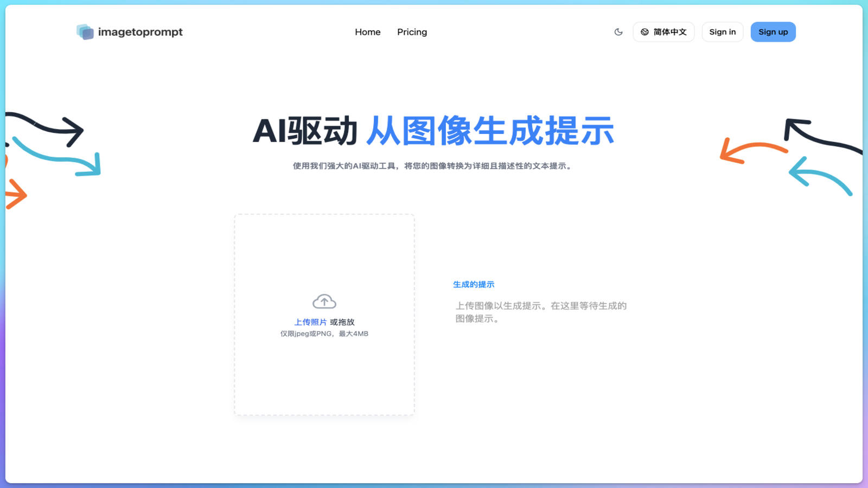Click the AI驱动 subtitle description text
Screen dimensions: 868x488
pyautogui.click(x=432, y=166)
